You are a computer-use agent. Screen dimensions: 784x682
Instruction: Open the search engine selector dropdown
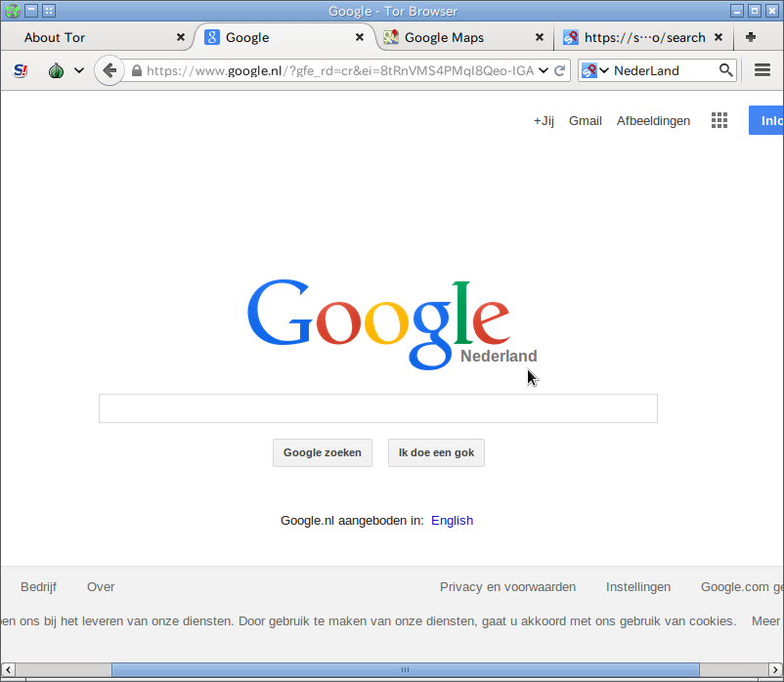point(595,70)
